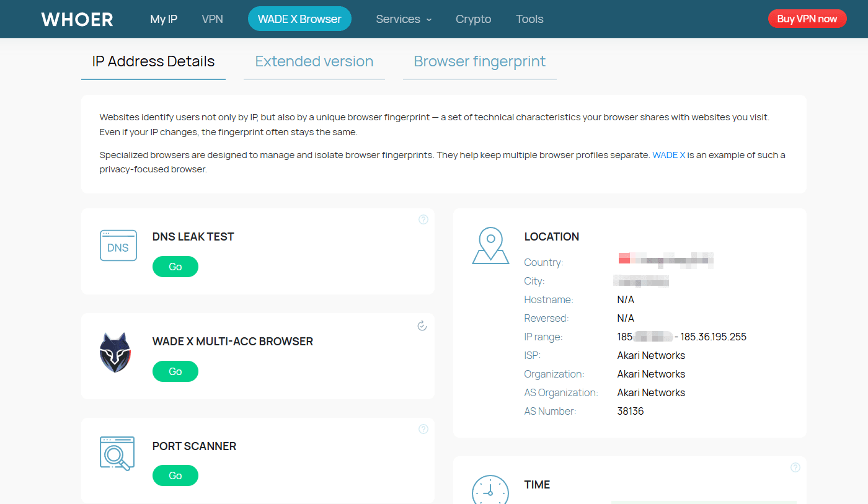This screenshot has height=504, width=868.
Task: Switch to Extended version tab
Action: click(x=314, y=61)
